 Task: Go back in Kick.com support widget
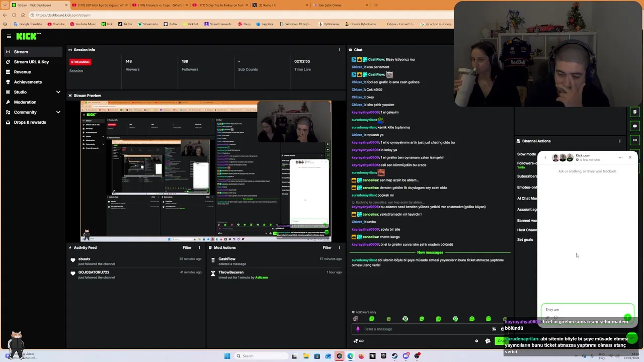click(545, 157)
